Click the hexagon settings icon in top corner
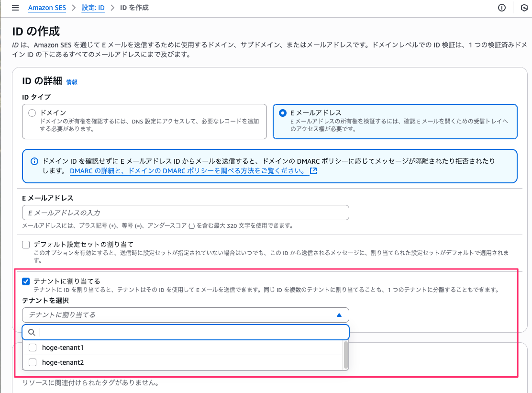Screen dimensions: 532x393 [x=524, y=8]
